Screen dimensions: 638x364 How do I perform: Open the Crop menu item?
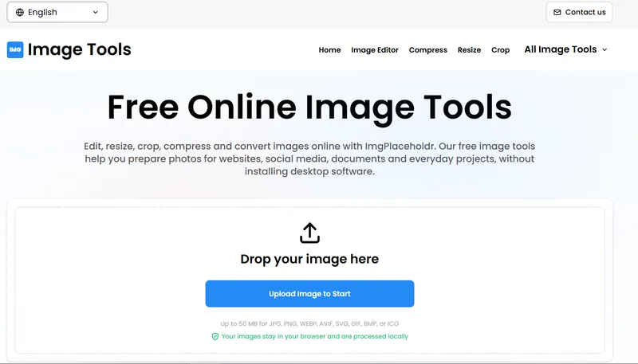point(501,50)
